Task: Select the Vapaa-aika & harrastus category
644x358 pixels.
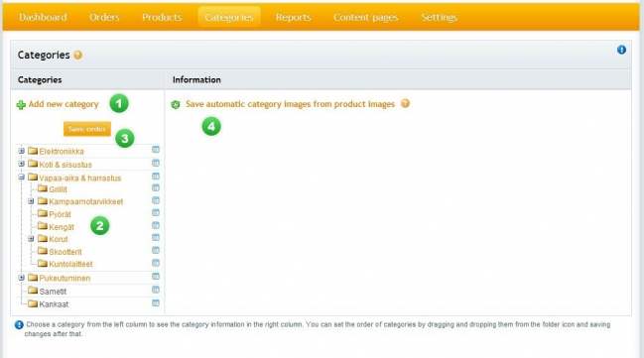Action: coord(80,179)
